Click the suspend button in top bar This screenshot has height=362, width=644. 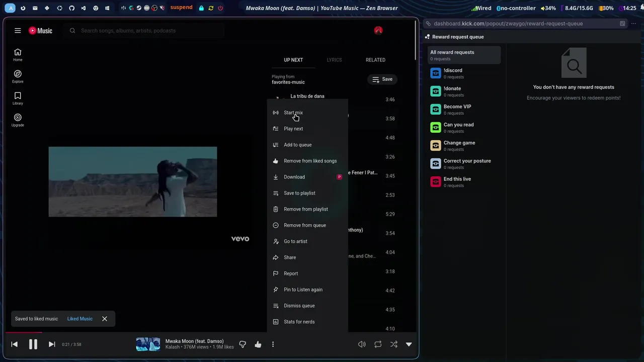pyautogui.click(x=181, y=8)
